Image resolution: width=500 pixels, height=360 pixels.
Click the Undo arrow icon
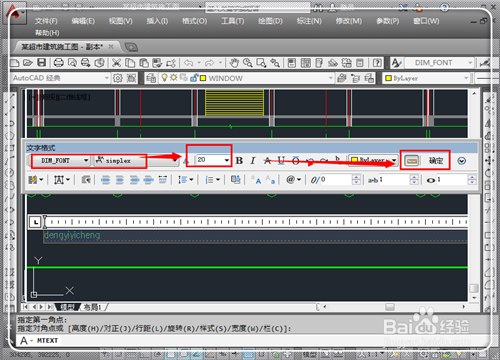point(189,63)
